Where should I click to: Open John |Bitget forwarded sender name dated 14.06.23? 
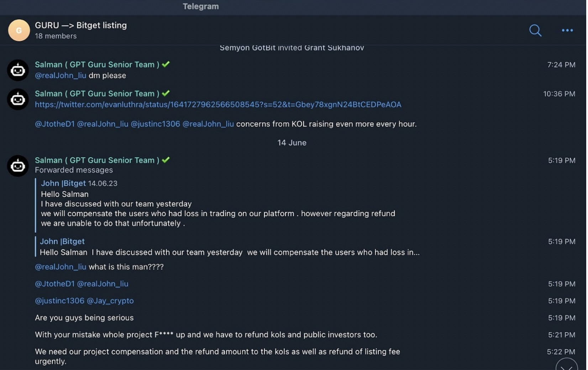(63, 184)
